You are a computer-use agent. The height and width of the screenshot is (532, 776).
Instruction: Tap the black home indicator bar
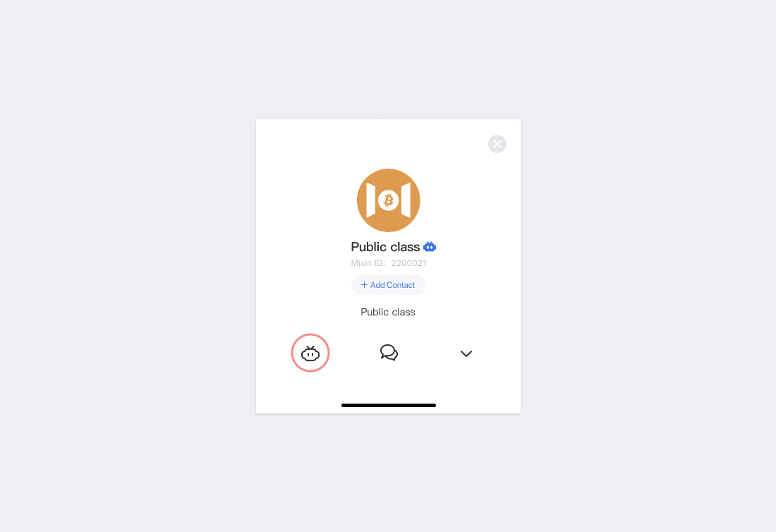[389, 405]
